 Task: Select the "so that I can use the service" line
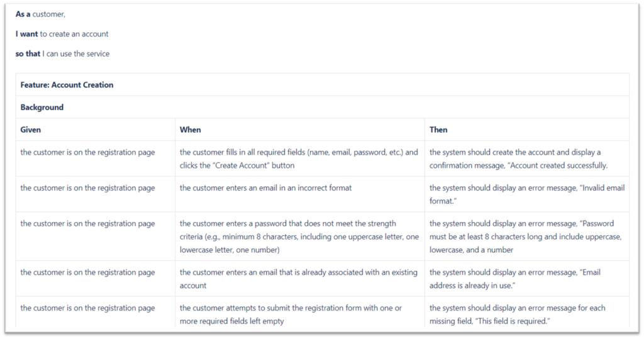click(62, 54)
